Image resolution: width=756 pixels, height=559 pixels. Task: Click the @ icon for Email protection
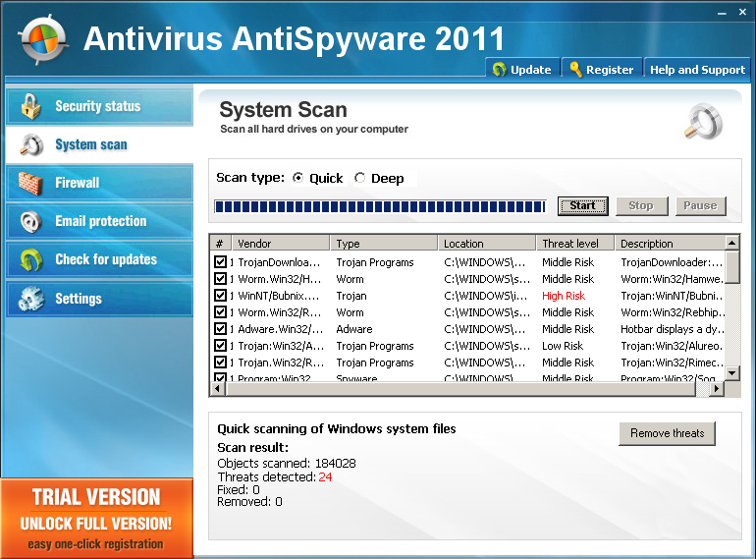tap(30, 221)
